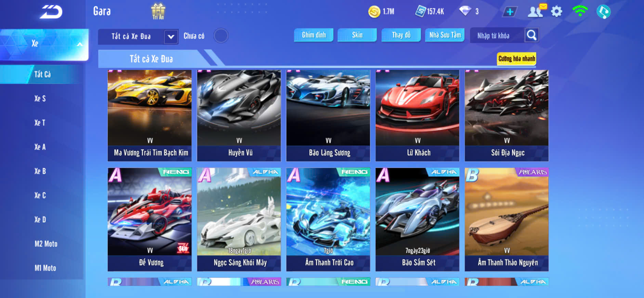This screenshot has width=644, height=298.
Task: Tap the gold coin balance icon
Action: pyautogui.click(x=374, y=12)
